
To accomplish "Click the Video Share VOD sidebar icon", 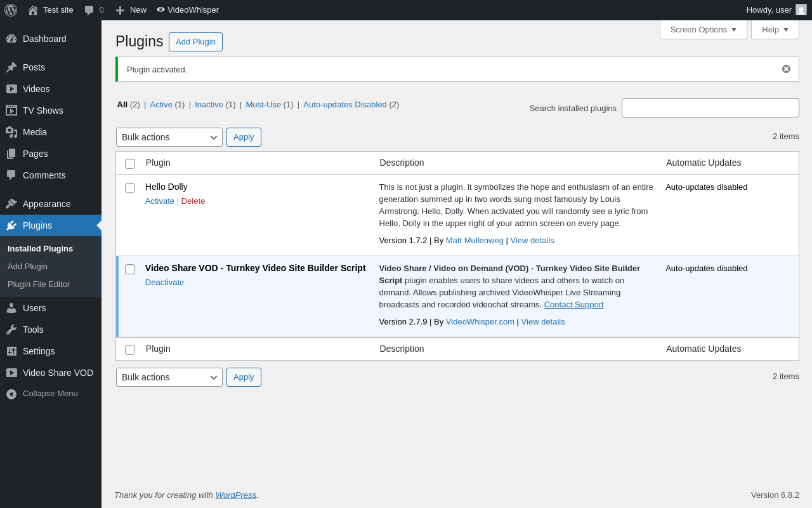I will click(x=11, y=373).
